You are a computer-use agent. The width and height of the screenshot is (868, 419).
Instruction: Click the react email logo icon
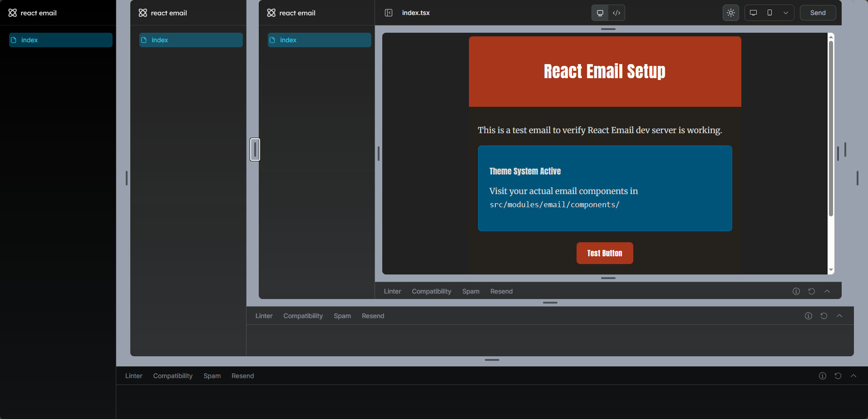click(x=12, y=13)
